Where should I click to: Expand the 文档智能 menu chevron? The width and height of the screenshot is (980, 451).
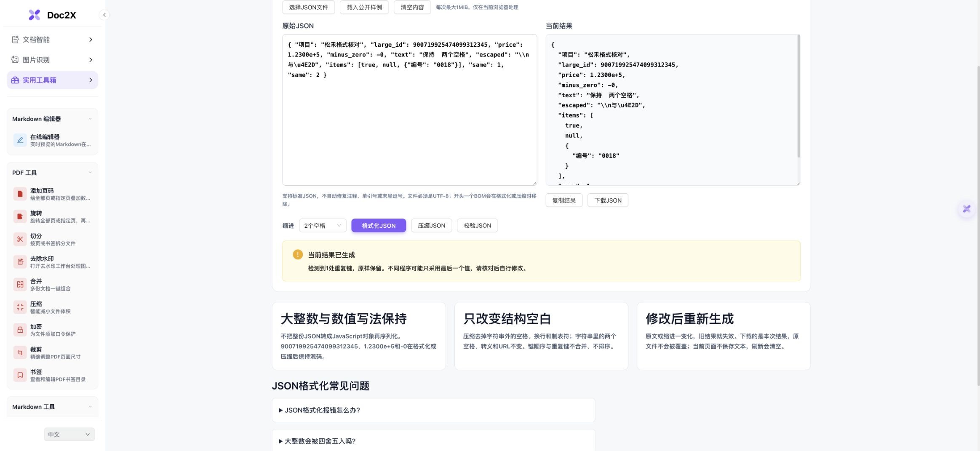pyautogui.click(x=91, y=40)
